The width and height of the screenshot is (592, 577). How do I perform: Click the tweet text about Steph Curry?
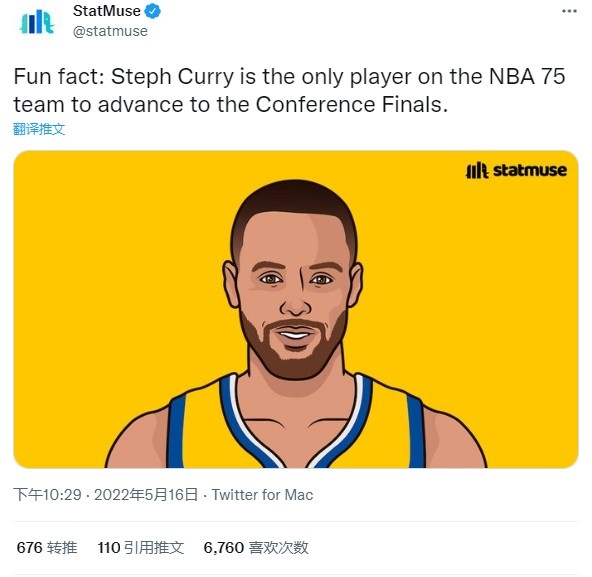289,90
